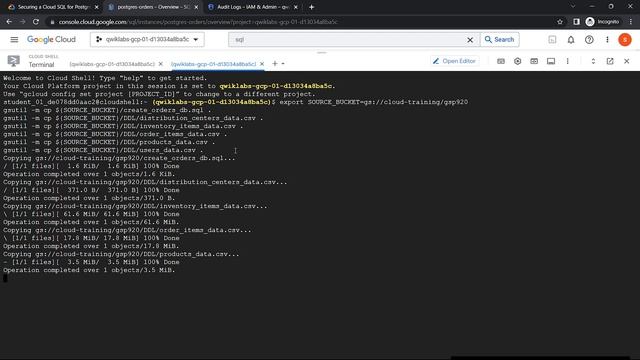Click the browser address bar URL
The image size is (640, 360).
tap(198, 22)
